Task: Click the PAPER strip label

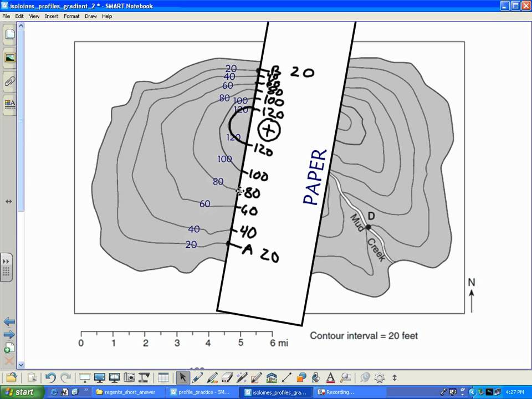Action: coord(315,177)
